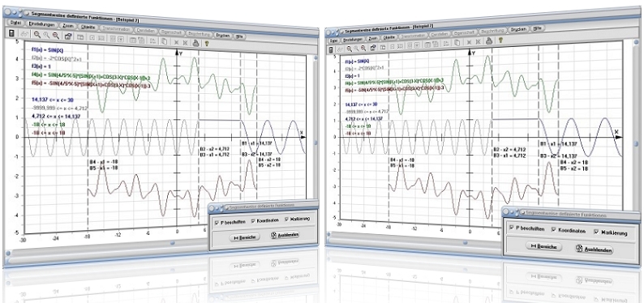The image size is (644, 303).
Task: Click the Ausblenden button in right dialog
Action: [x=594, y=250]
